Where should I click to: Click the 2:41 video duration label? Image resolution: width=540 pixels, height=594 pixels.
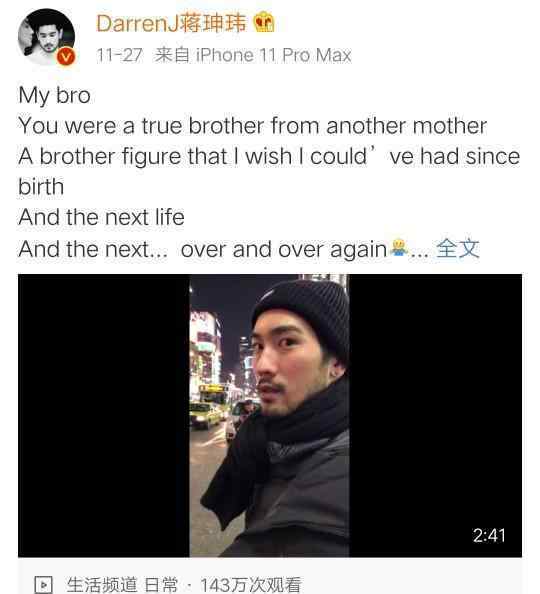pyautogui.click(x=489, y=535)
